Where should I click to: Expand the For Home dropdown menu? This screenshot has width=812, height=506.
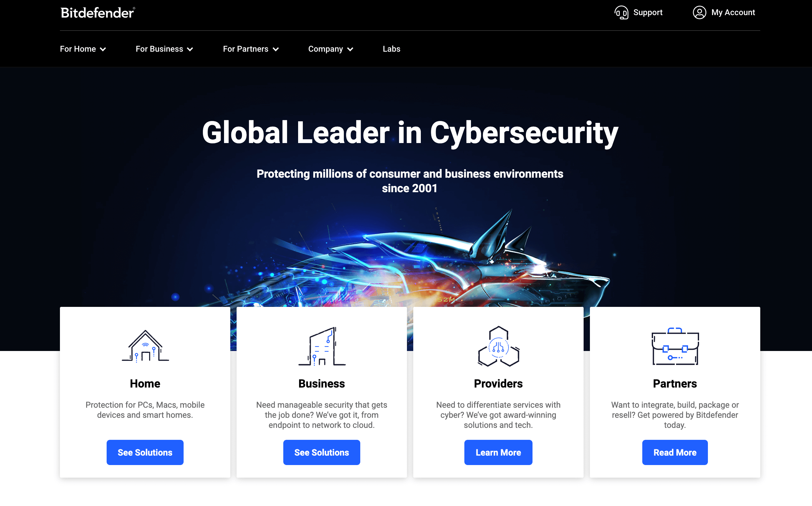tap(83, 49)
